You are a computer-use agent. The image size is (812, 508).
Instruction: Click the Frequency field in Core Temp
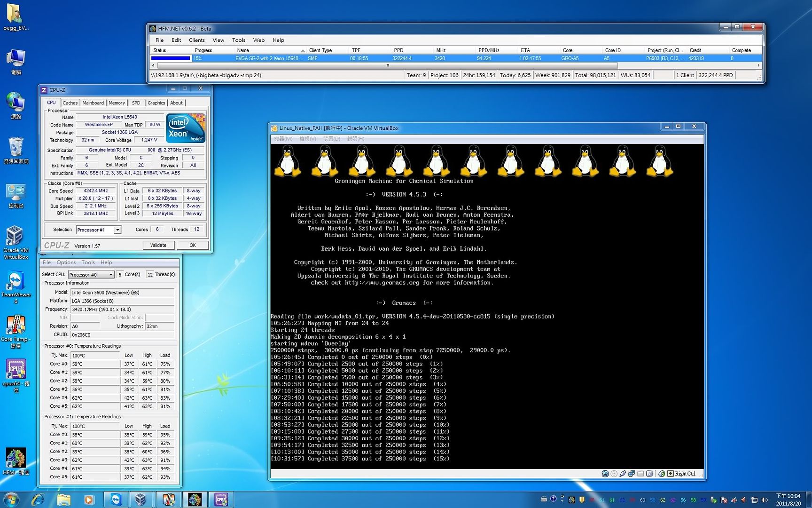(122, 310)
